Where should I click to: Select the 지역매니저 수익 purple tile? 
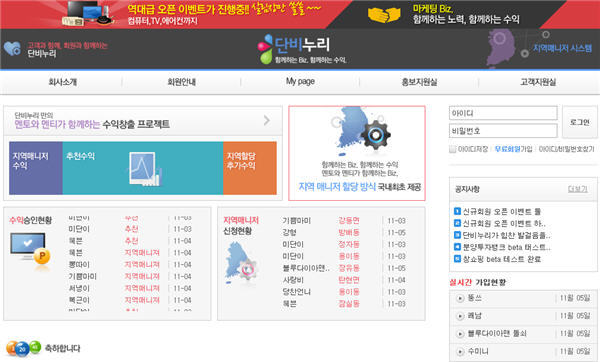point(36,168)
